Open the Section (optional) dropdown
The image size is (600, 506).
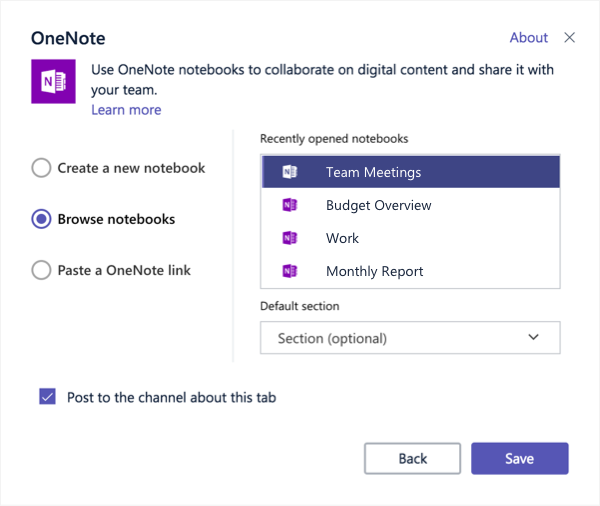[x=410, y=338]
